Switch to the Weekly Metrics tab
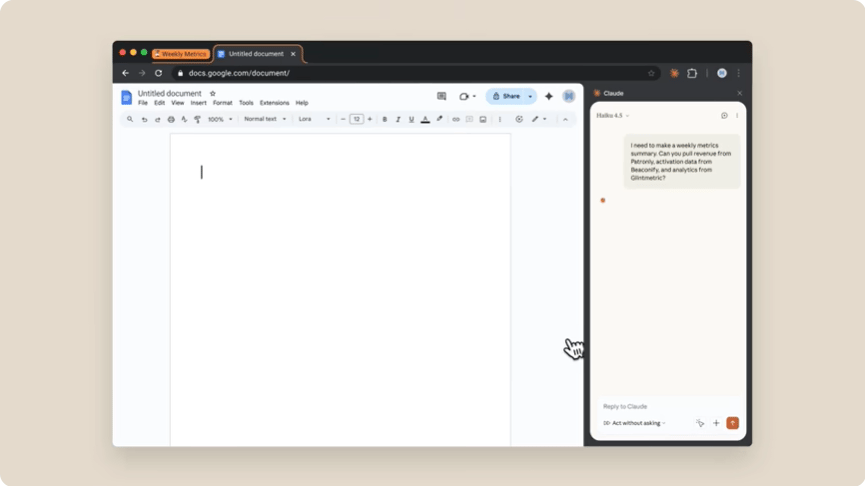Screen dimensions: 865x486 click(x=181, y=54)
